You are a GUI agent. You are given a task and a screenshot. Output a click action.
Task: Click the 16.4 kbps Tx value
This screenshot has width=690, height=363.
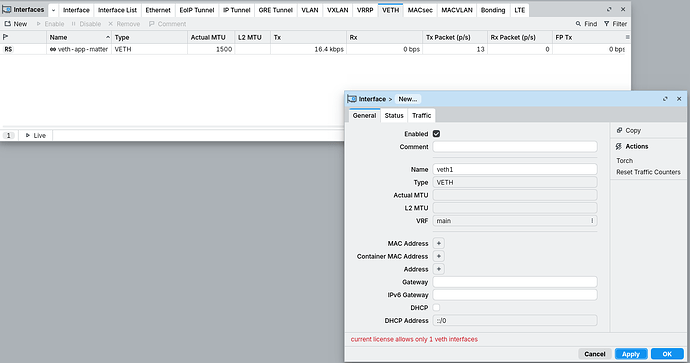click(329, 49)
